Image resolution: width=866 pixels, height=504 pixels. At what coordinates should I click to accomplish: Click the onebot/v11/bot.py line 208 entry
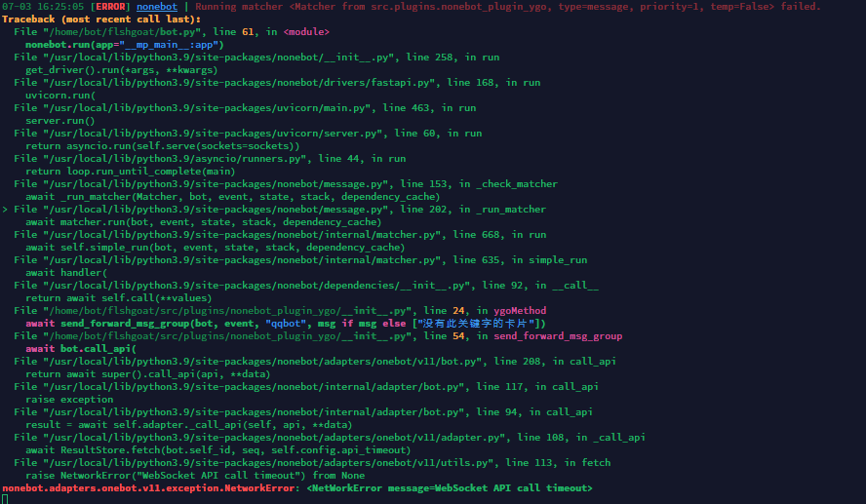[315, 362]
